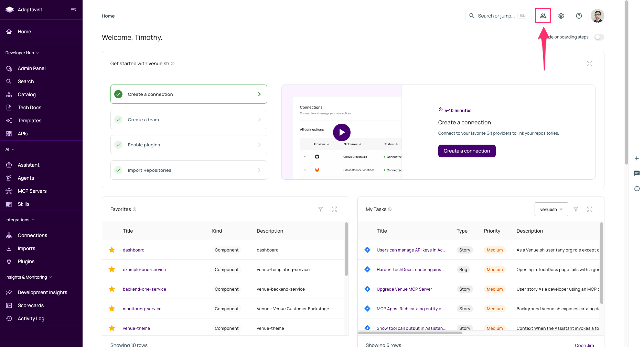
Task: Open the settings gear icon
Action: tap(561, 16)
